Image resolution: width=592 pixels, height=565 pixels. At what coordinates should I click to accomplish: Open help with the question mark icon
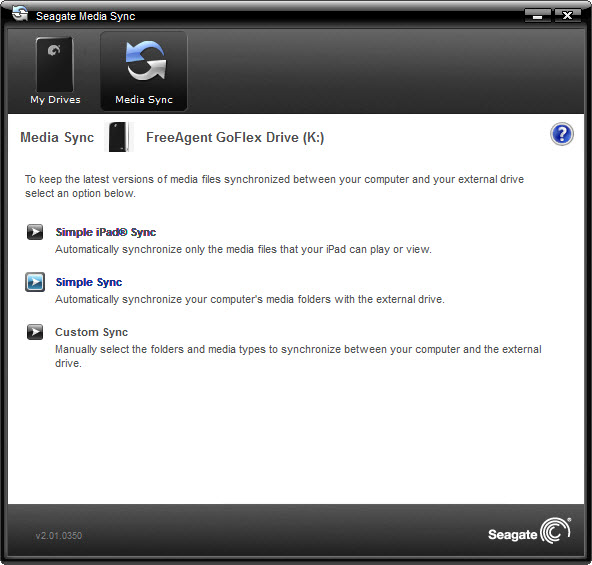562,134
